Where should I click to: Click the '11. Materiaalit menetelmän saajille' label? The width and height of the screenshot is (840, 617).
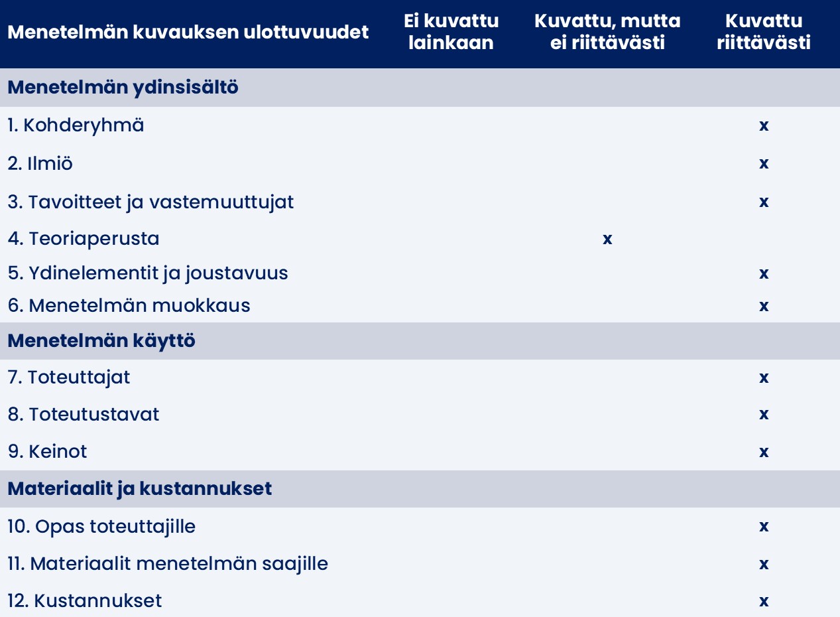tap(168, 564)
